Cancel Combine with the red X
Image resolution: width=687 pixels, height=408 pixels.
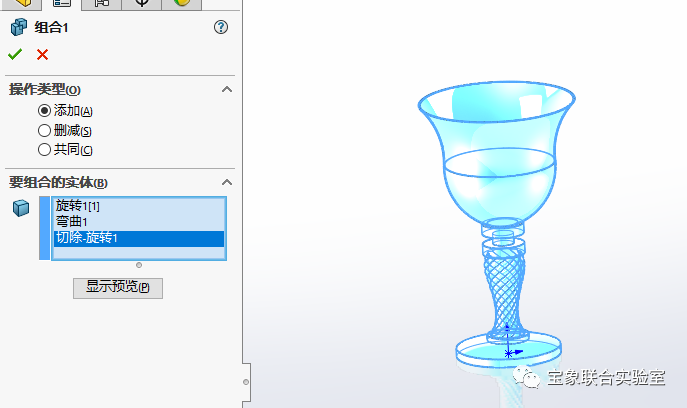[42, 54]
